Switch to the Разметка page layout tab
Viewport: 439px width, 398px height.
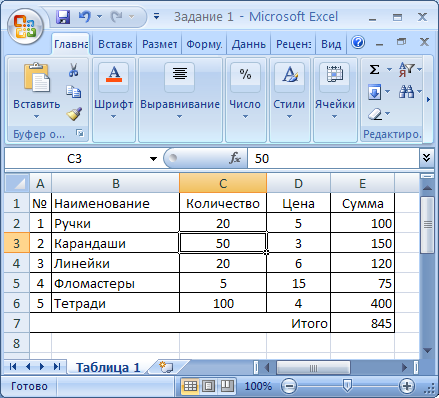(159, 44)
